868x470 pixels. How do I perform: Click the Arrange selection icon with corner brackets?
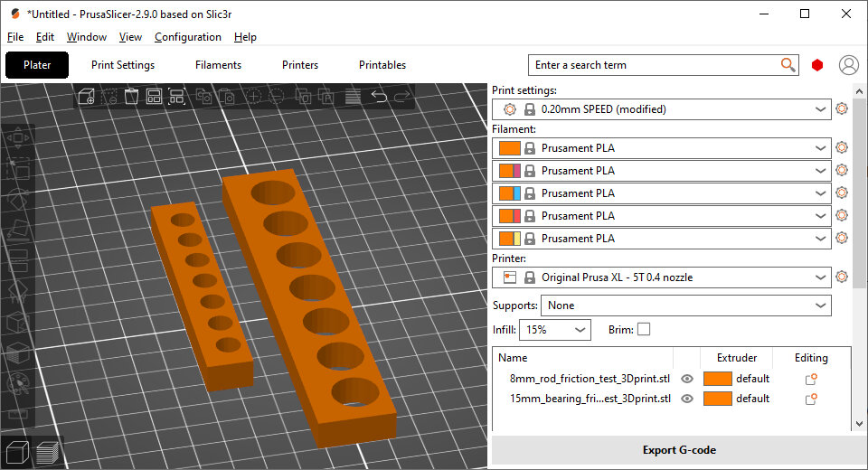click(176, 97)
